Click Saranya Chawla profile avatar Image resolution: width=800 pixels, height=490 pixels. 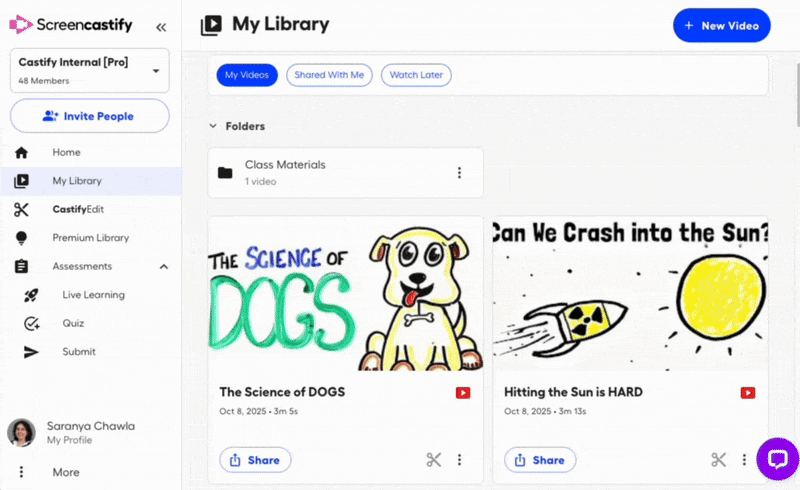(21, 432)
